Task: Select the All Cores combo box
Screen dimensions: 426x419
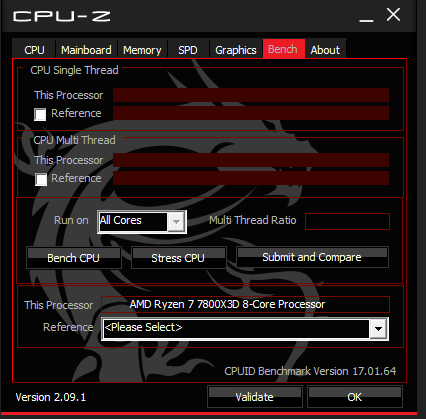Action: [142, 222]
